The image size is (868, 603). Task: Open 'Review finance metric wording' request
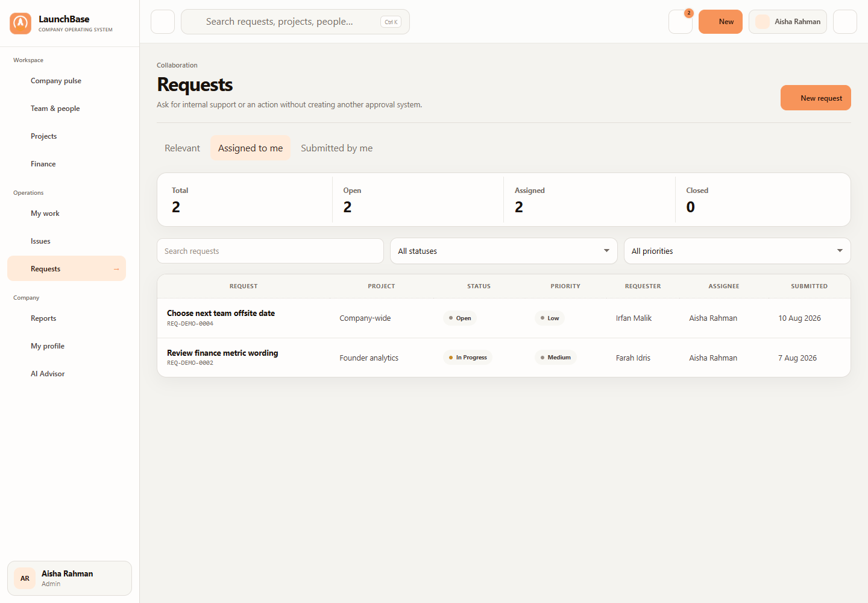point(222,353)
